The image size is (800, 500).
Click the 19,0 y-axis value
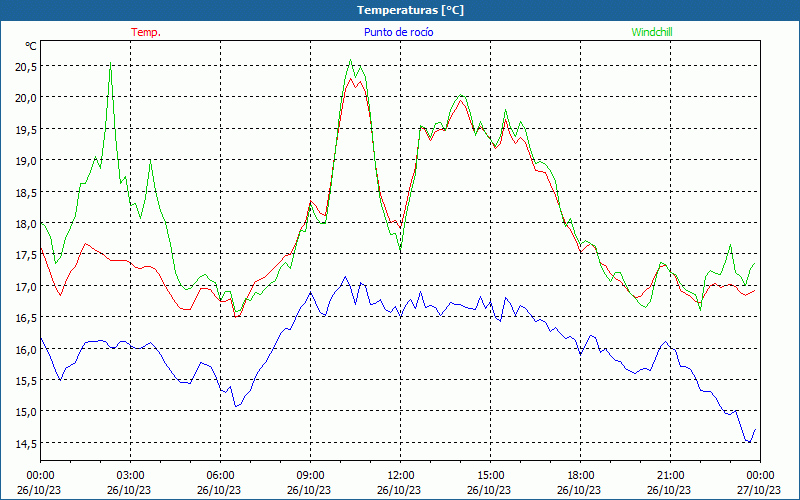coord(26,160)
